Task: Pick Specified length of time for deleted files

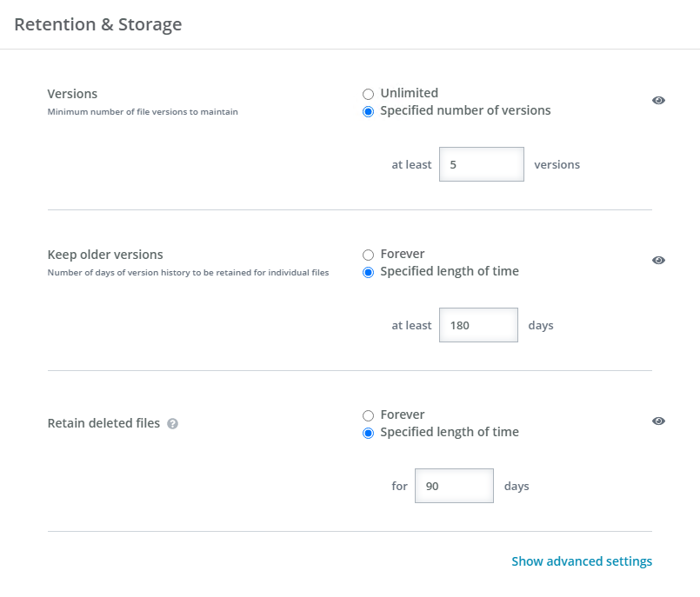Action: click(368, 434)
